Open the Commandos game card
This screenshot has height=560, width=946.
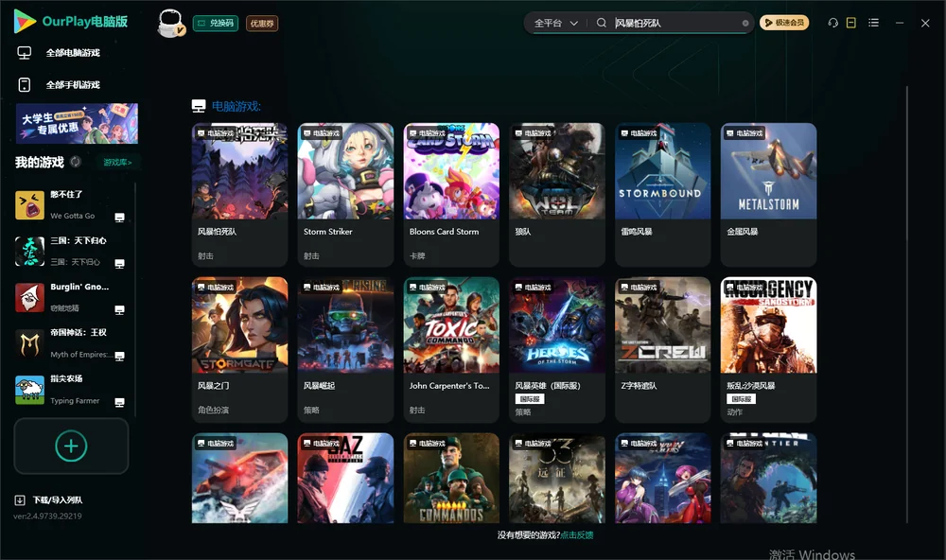tap(451, 478)
